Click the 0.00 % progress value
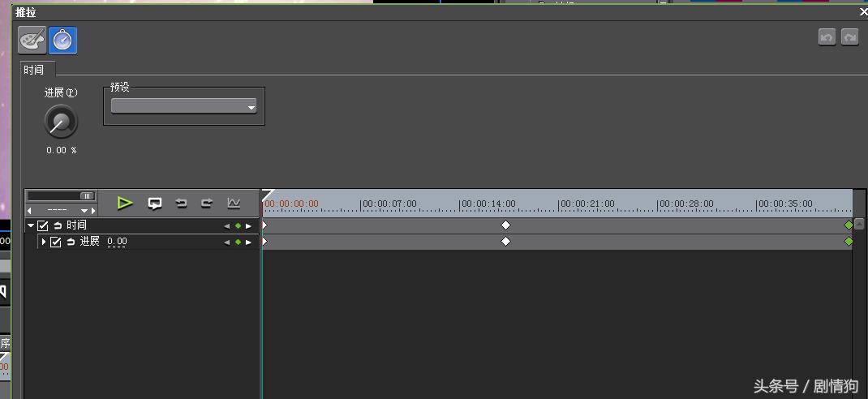Screen dimensions: 868x399 click(62, 150)
